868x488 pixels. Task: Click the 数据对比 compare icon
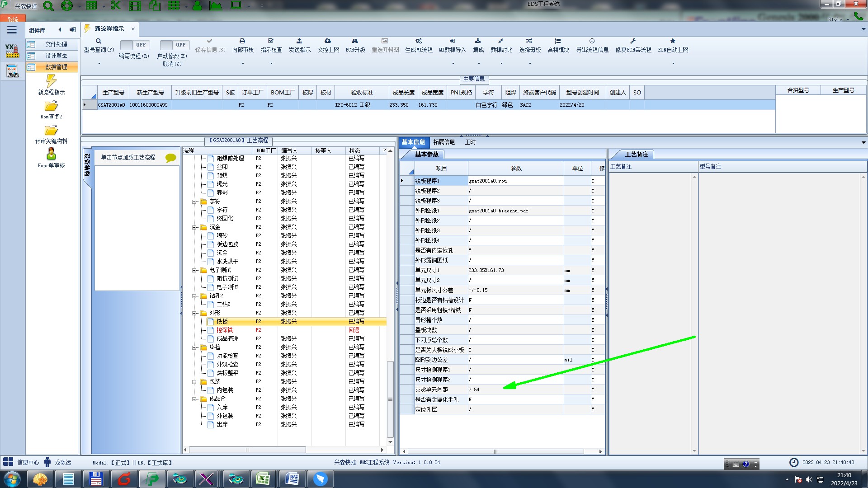click(501, 41)
